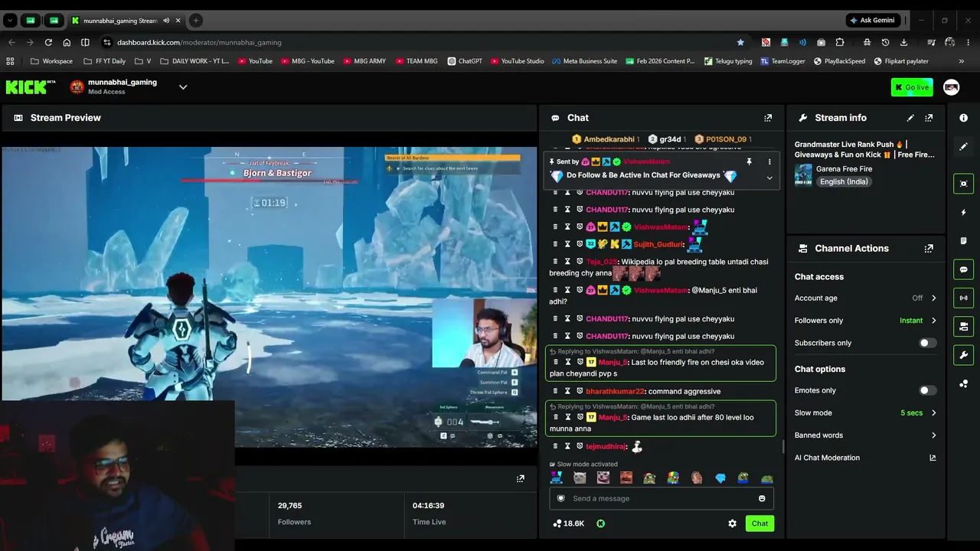Screen dimensions: 980x551
Task: Open the Banned words list
Action: click(865, 435)
